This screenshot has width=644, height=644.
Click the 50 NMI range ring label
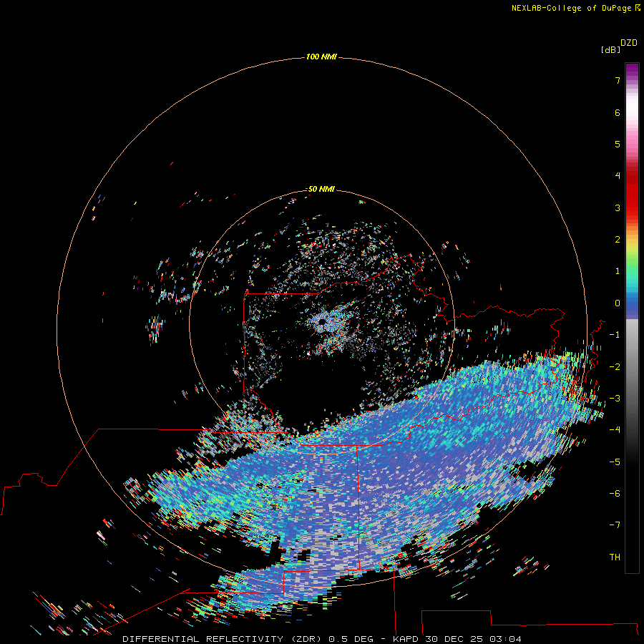(x=321, y=189)
